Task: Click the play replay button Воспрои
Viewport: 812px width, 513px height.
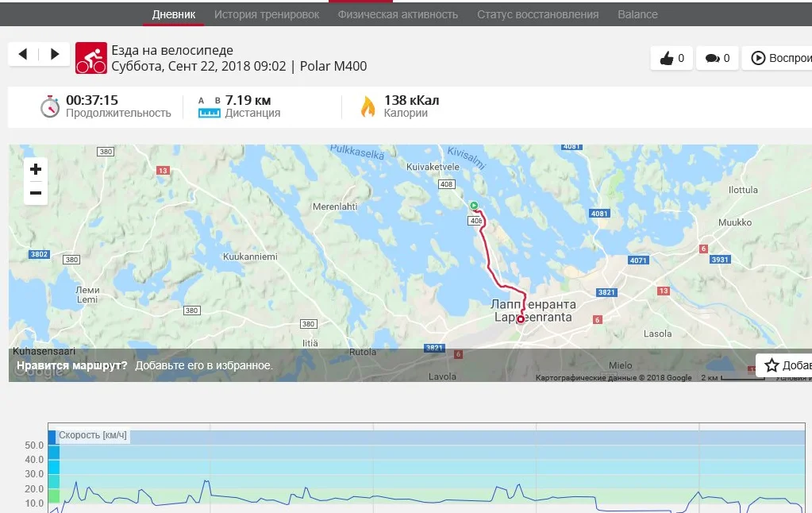Action: pyautogui.click(x=779, y=58)
